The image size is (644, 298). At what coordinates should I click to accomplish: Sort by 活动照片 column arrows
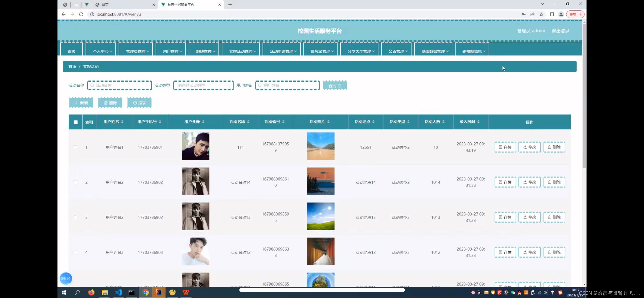click(x=328, y=122)
